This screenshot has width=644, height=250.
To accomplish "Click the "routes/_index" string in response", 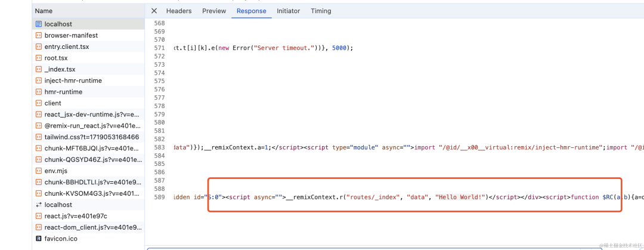I will [x=373, y=197].
